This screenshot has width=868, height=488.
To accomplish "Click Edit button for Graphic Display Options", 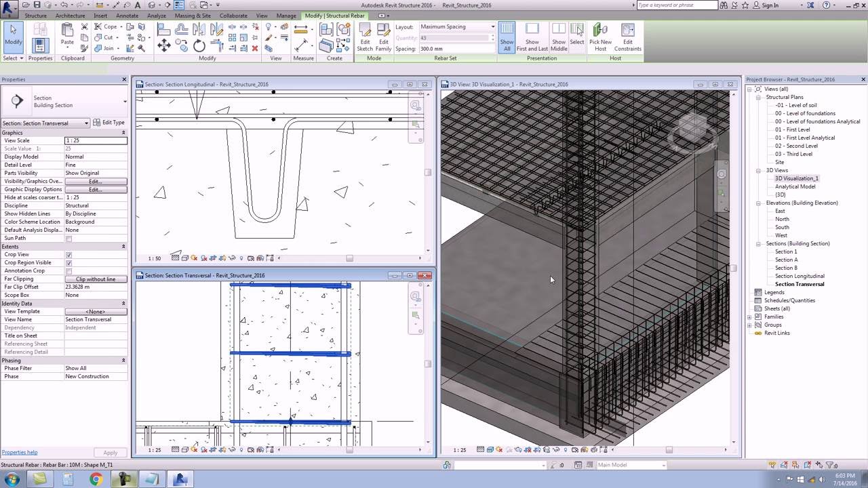I will [96, 190].
